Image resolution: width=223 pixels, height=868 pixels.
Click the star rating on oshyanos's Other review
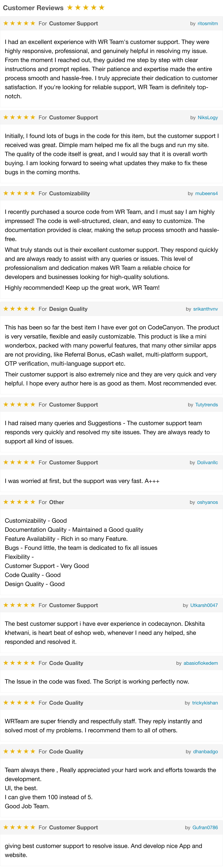coord(19,502)
